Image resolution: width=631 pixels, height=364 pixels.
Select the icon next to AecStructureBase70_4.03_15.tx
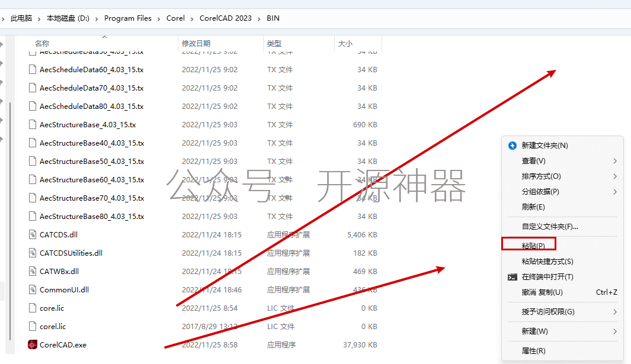(x=32, y=198)
